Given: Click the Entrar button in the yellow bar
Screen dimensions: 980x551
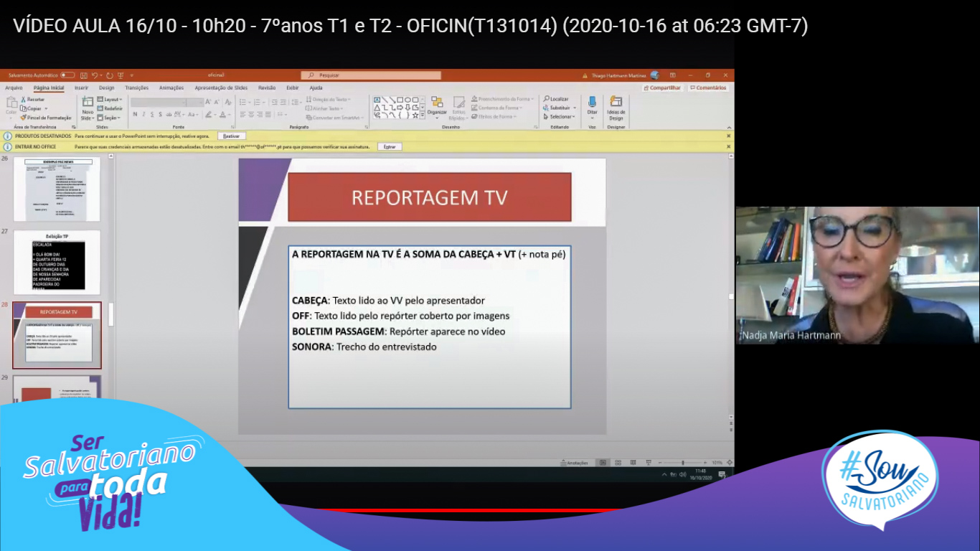Looking at the screenshot, I should point(390,146).
